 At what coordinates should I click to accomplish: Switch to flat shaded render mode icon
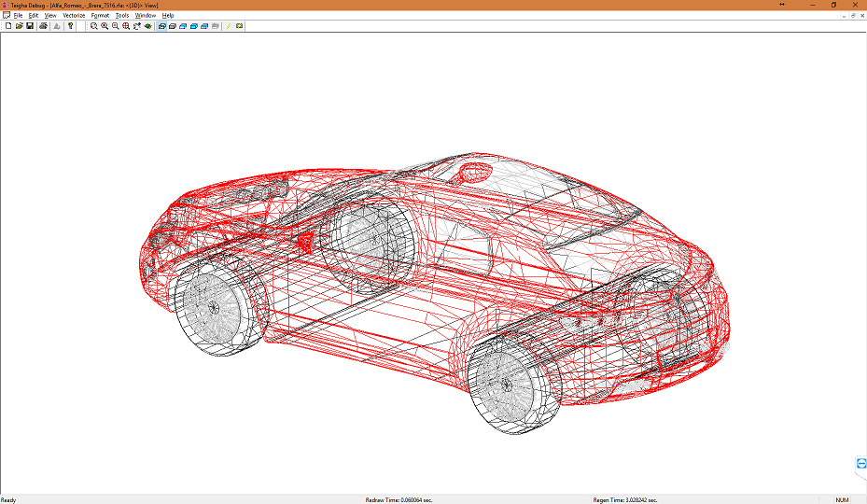(194, 26)
